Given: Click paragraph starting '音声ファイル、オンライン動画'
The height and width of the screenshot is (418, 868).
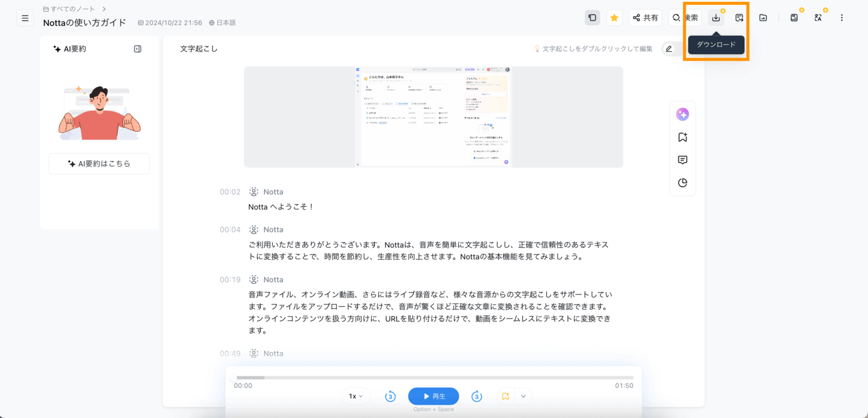Looking at the screenshot, I should click(430, 312).
